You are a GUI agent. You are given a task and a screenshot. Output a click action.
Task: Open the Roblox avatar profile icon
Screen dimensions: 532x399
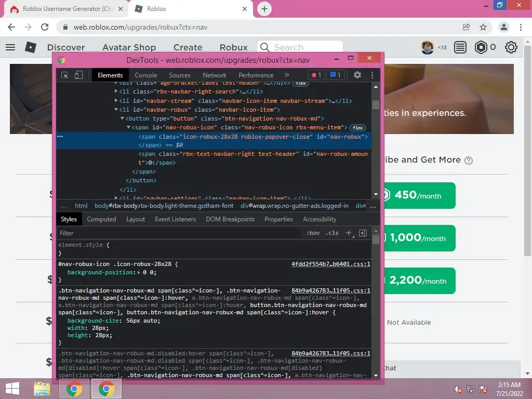[428, 47]
